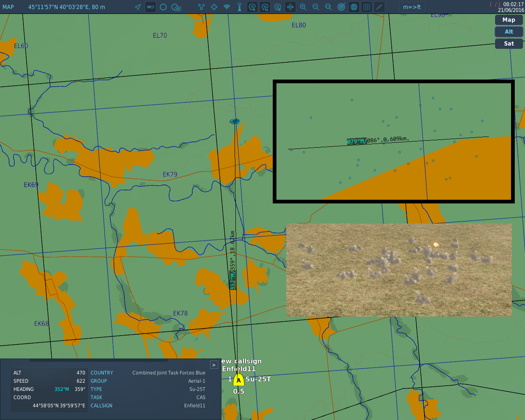
Task: Click the 18.62km ruler measurement label
Action: 233,260
